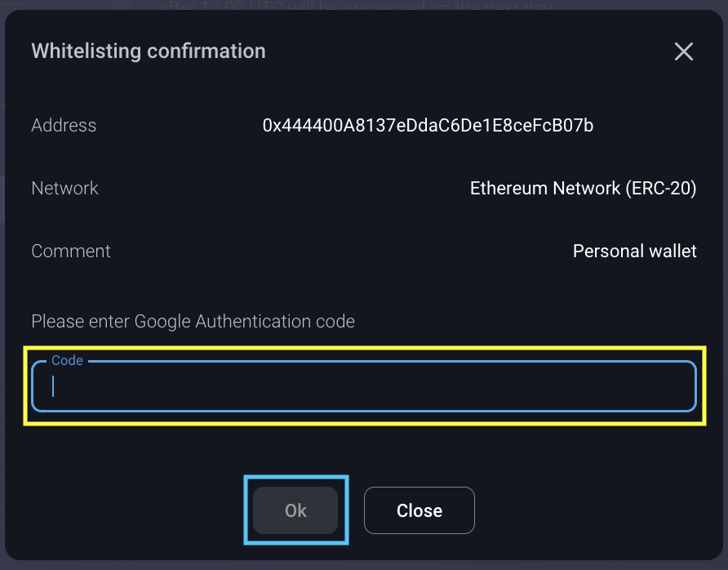The width and height of the screenshot is (728, 570).
Task: Click the word Google in the prompt
Action: [x=161, y=322]
